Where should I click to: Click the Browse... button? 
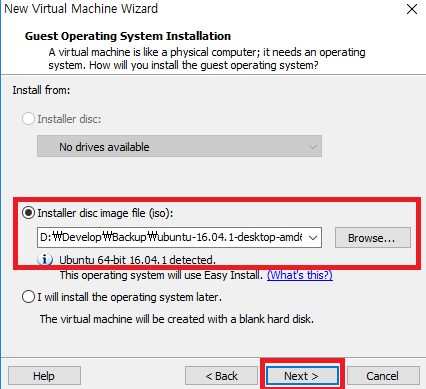coord(373,238)
